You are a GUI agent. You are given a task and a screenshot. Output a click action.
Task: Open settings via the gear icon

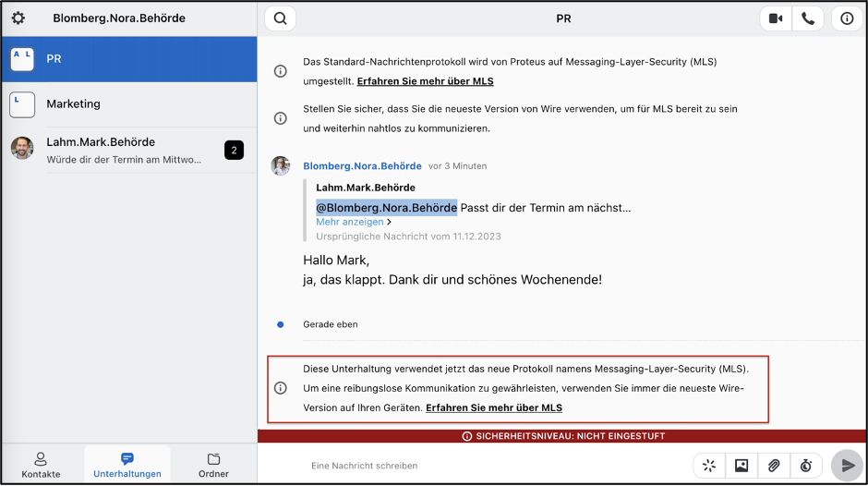[18, 18]
